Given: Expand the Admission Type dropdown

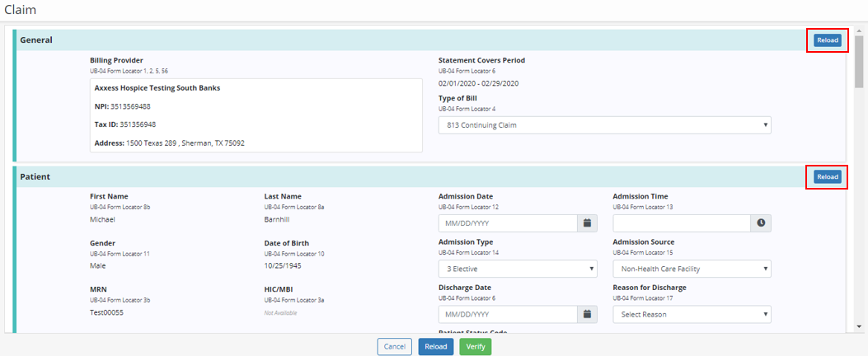Looking at the screenshot, I should 517,269.
